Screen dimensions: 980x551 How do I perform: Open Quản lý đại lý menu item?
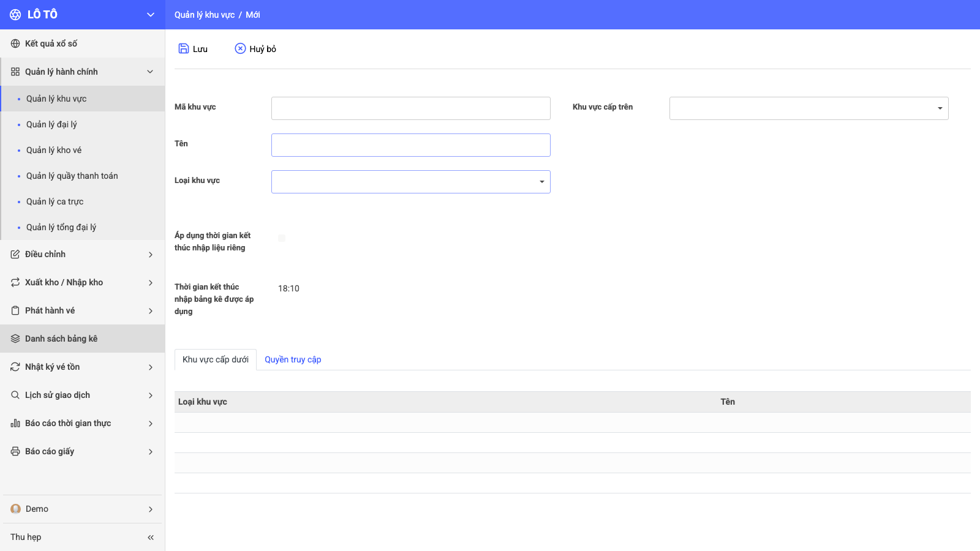[x=83, y=124]
